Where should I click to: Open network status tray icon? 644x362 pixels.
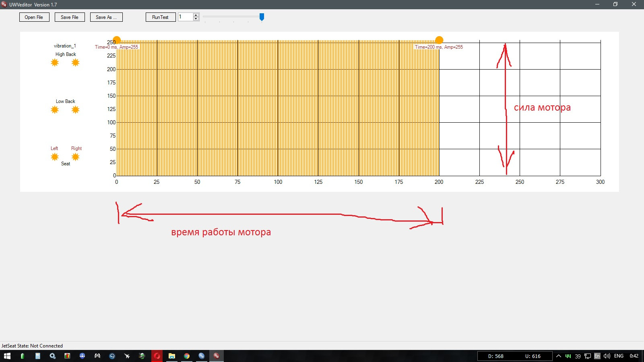click(588, 356)
